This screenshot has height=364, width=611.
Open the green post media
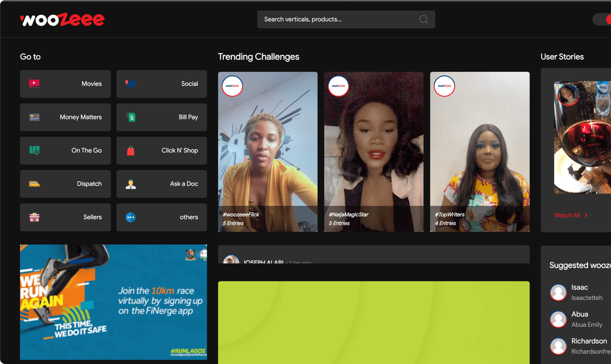tap(374, 323)
